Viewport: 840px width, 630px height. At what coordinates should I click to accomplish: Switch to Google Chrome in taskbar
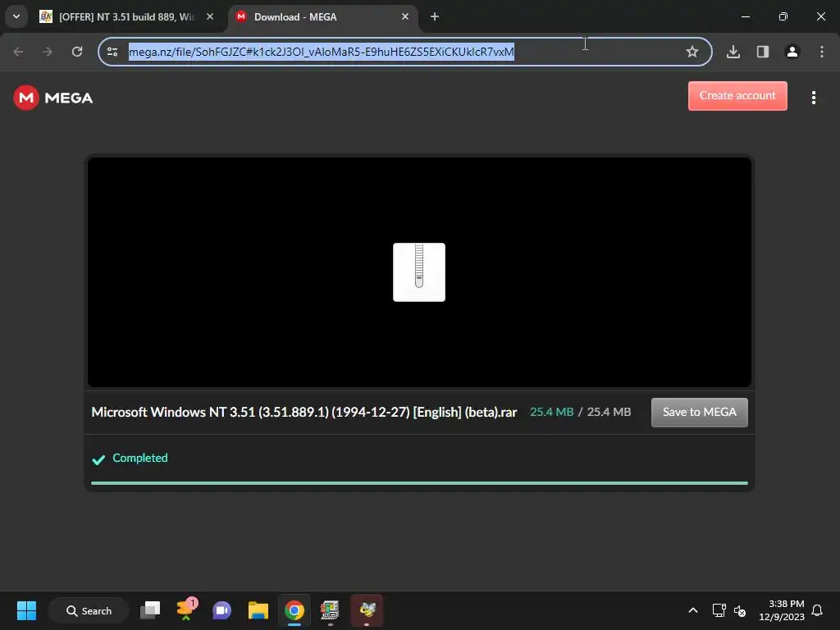(294, 610)
